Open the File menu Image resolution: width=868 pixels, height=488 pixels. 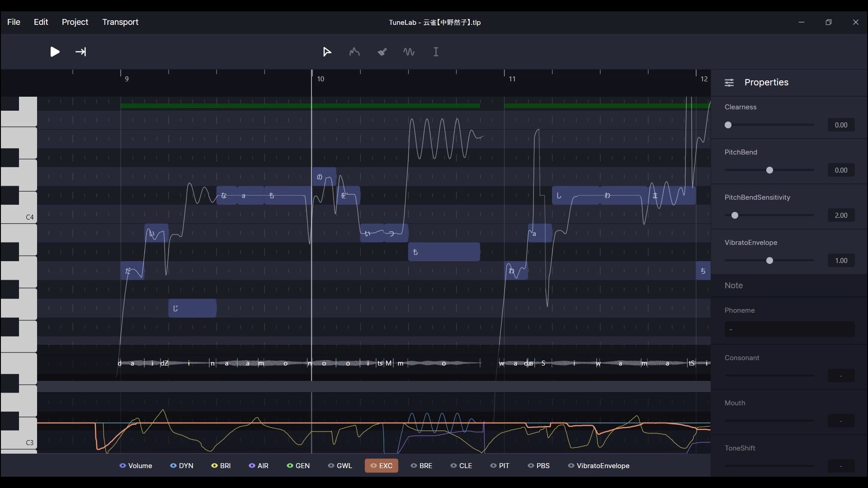[14, 22]
